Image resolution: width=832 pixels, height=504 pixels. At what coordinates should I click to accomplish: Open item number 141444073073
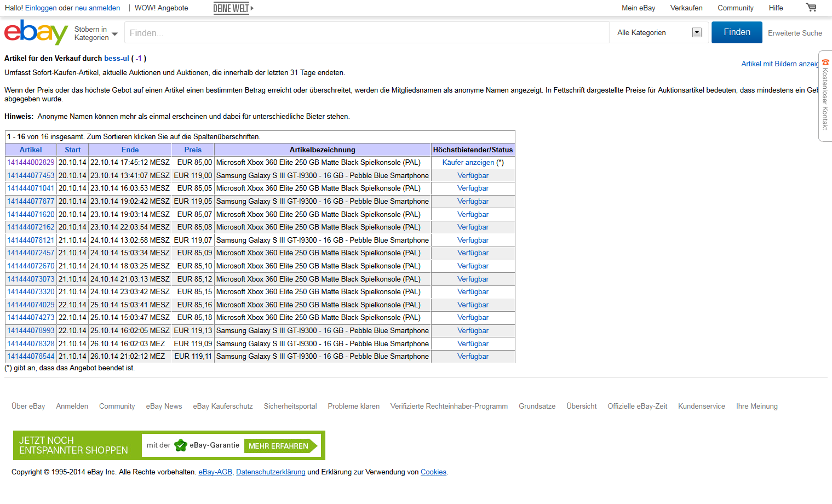pos(31,279)
